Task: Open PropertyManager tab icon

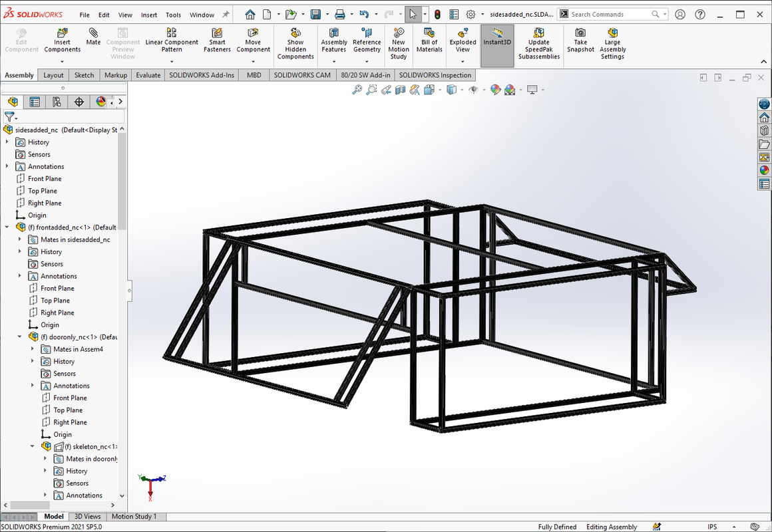Action: click(x=35, y=102)
